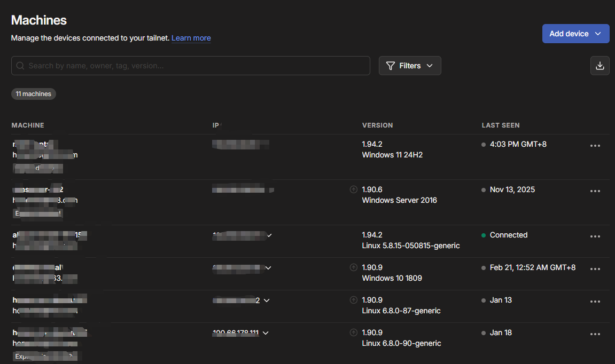
Task: Expand IP address chevron on Linux 5.8.15 row
Action: click(269, 235)
